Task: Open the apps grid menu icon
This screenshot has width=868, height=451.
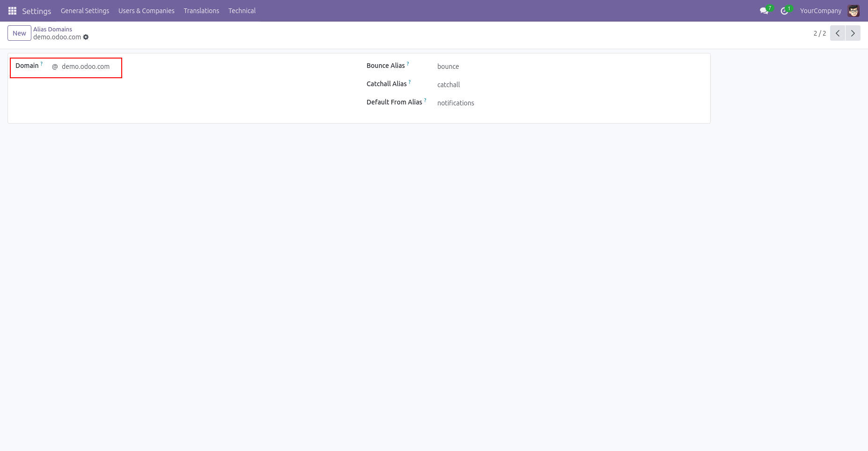Action: pos(12,11)
